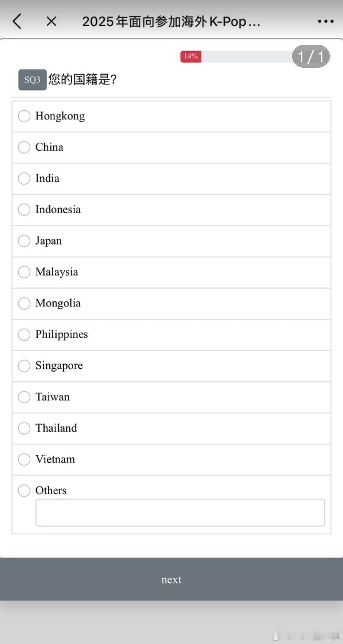The width and height of the screenshot is (343, 644).
Task: Select Japan radio option
Action: coord(24,241)
